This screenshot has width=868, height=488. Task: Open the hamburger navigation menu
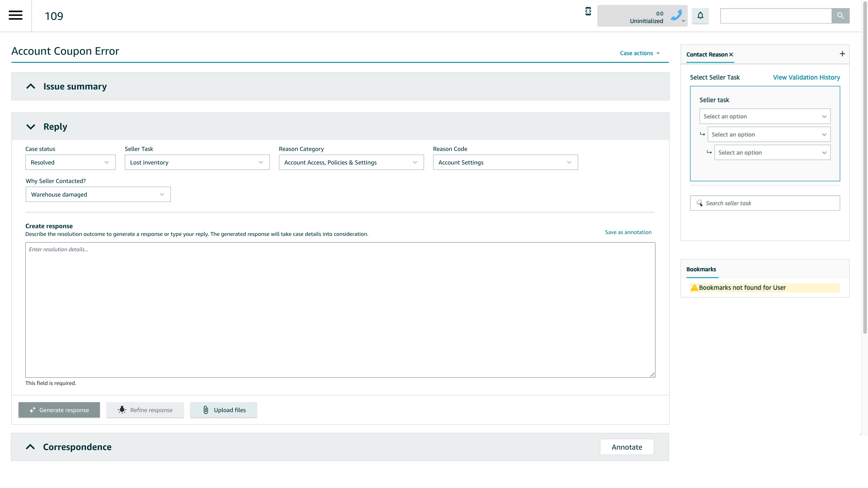15,16
